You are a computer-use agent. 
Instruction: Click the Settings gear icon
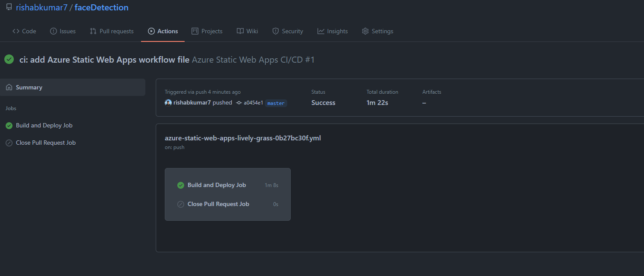(365, 31)
